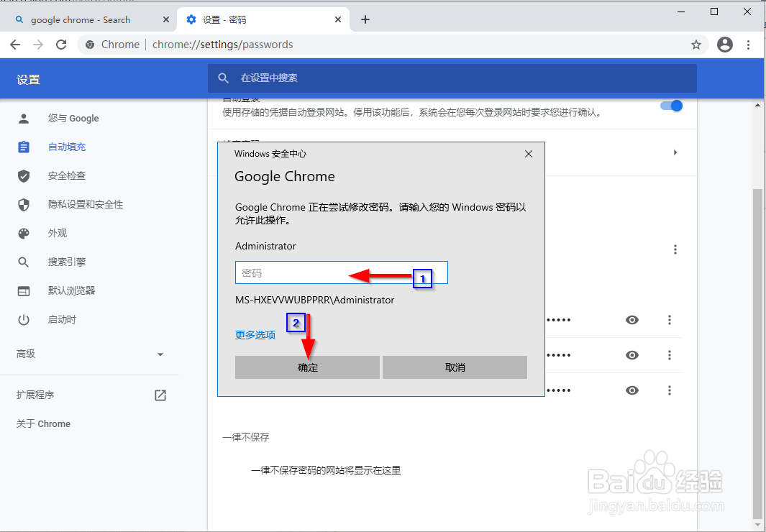
Task: Click magnifier icon beside 搜索引擎
Action: click(x=24, y=262)
